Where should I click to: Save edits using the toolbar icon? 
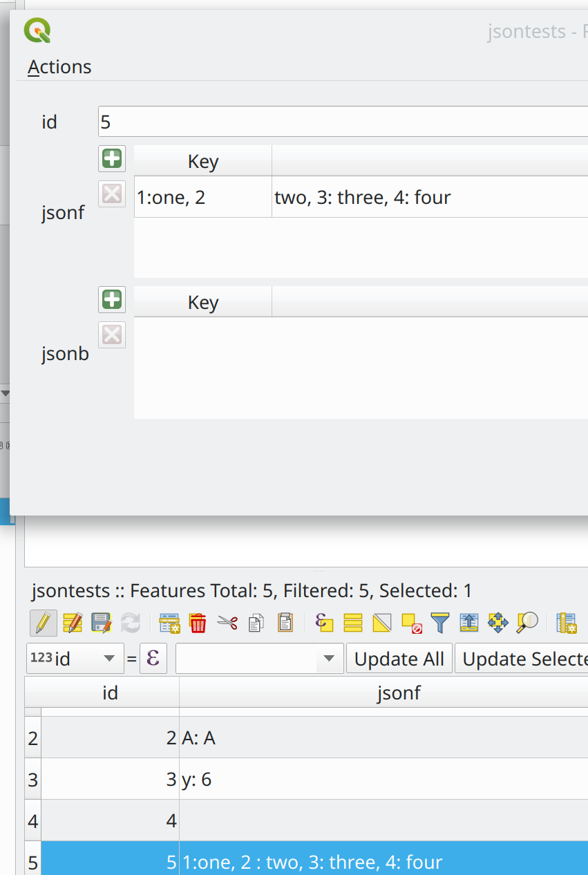click(101, 623)
